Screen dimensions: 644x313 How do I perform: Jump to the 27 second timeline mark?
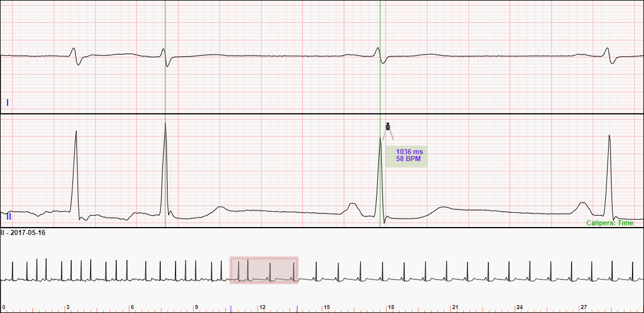[584, 307]
